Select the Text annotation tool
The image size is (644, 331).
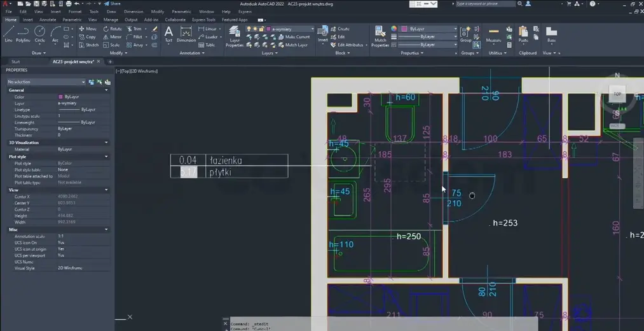point(168,34)
